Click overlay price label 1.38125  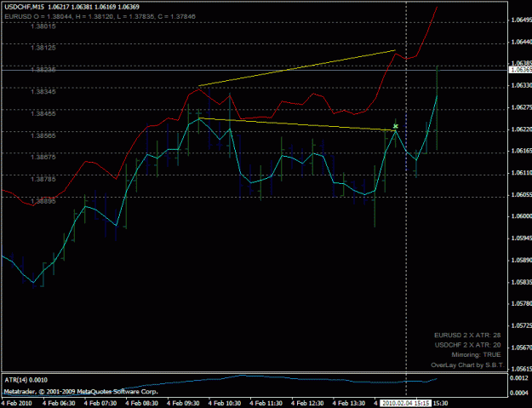(43, 48)
